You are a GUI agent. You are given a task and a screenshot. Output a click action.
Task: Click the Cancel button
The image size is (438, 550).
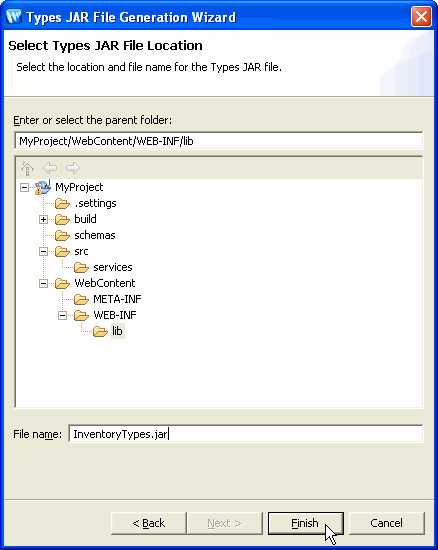(386, 523)
